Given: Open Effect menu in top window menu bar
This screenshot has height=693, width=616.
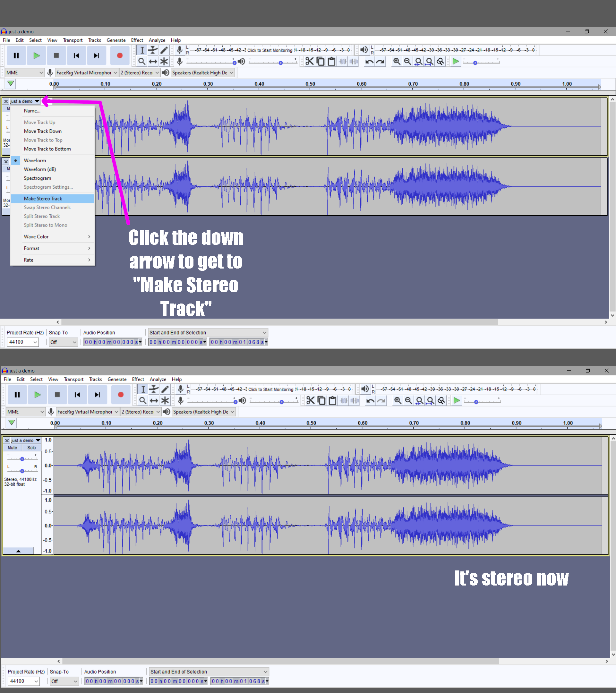Looking at the screenshot, I should pyautogui.click(x=137, y=40).
